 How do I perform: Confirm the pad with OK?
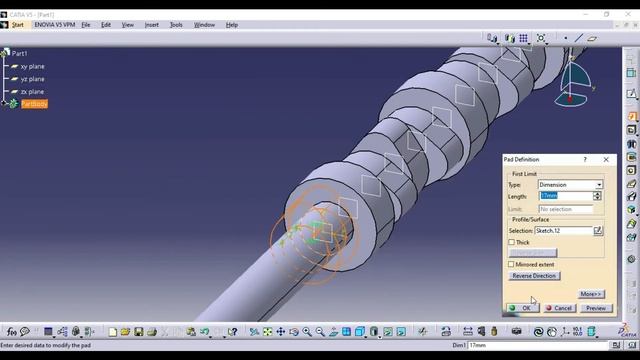click(x=522, y=308)
